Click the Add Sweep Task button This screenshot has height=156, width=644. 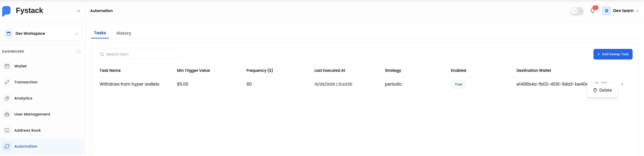click(612, 54)
